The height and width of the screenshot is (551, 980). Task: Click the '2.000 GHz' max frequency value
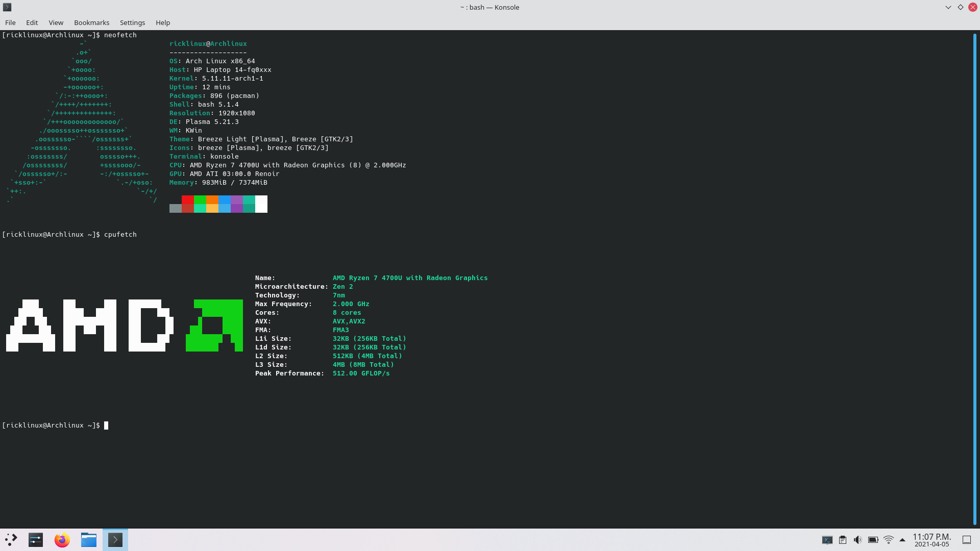[351, 304]
